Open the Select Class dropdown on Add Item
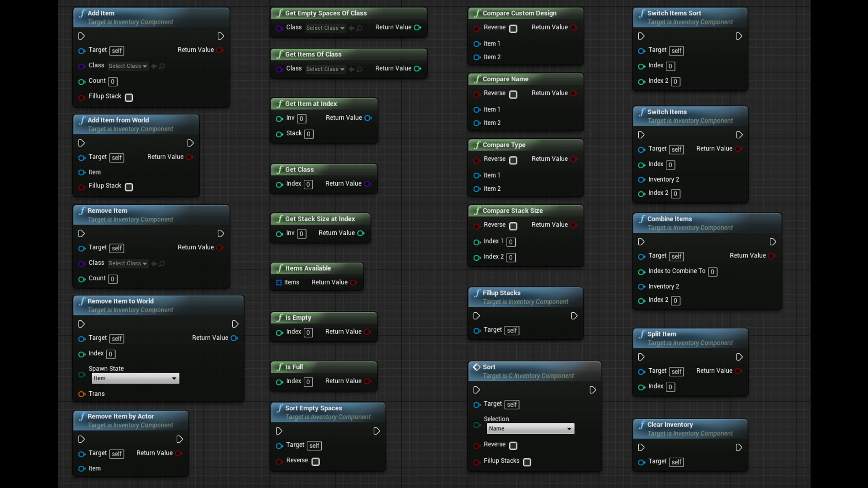This screenshot has height=488, width=868. (127, 66)
